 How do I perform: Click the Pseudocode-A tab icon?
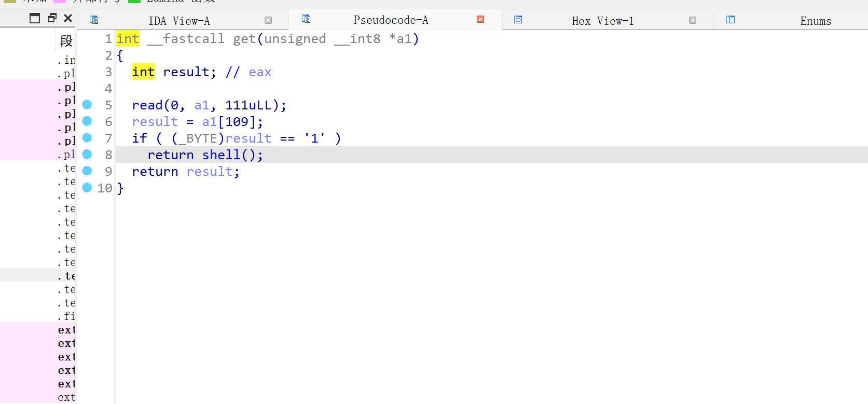point(306,19)
